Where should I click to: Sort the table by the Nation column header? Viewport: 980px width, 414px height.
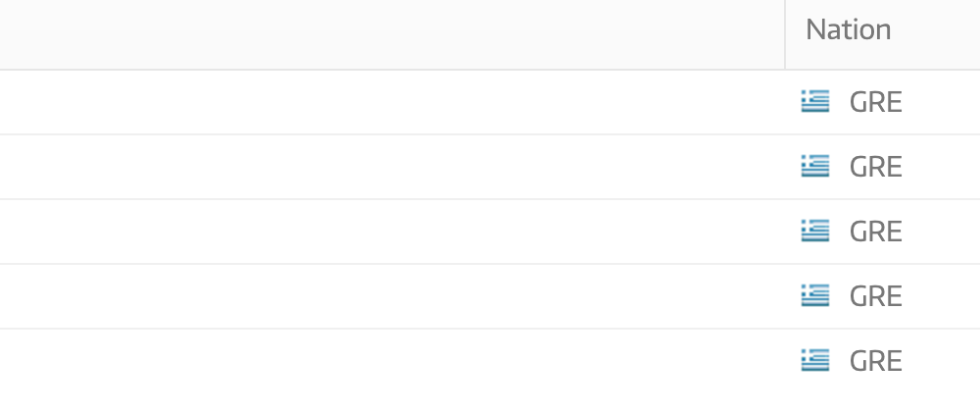click(848, 29)
